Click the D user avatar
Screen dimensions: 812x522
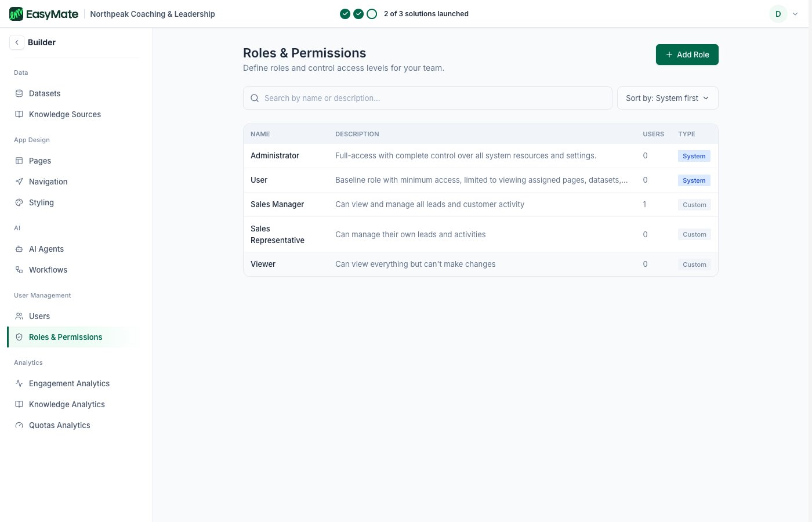778,14
